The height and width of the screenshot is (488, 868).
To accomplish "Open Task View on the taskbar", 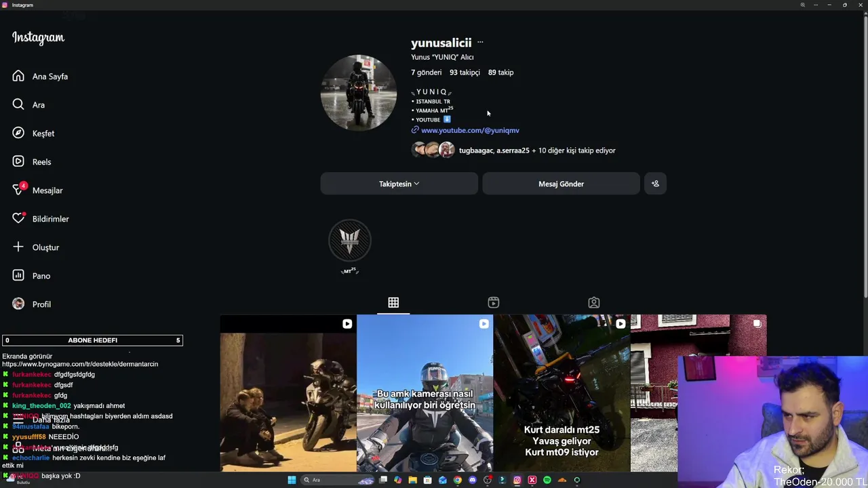I will [383, 480].
